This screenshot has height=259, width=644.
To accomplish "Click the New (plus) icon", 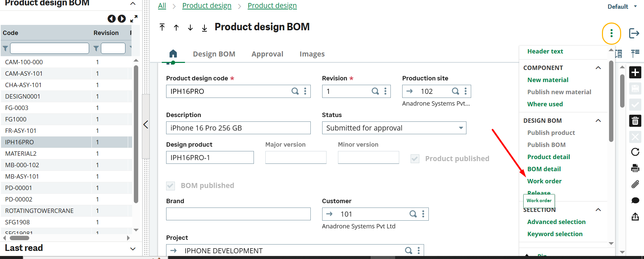I will pos(635,72).
